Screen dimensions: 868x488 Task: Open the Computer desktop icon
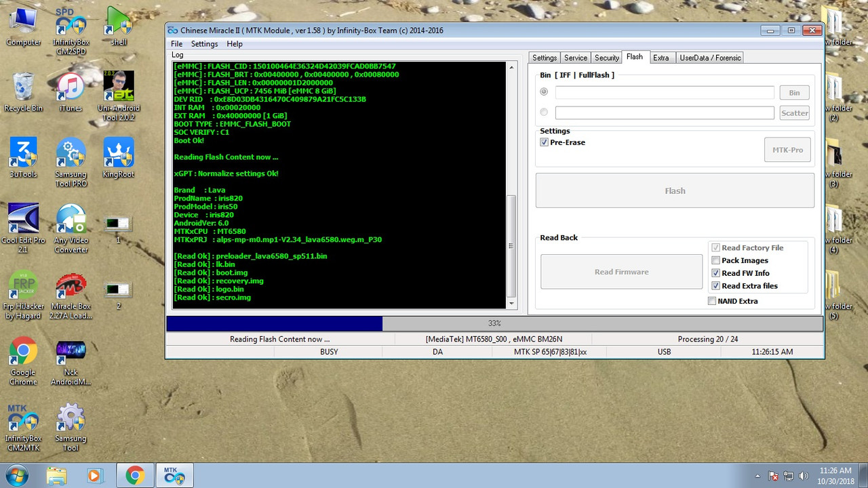[x=23, y=27]
